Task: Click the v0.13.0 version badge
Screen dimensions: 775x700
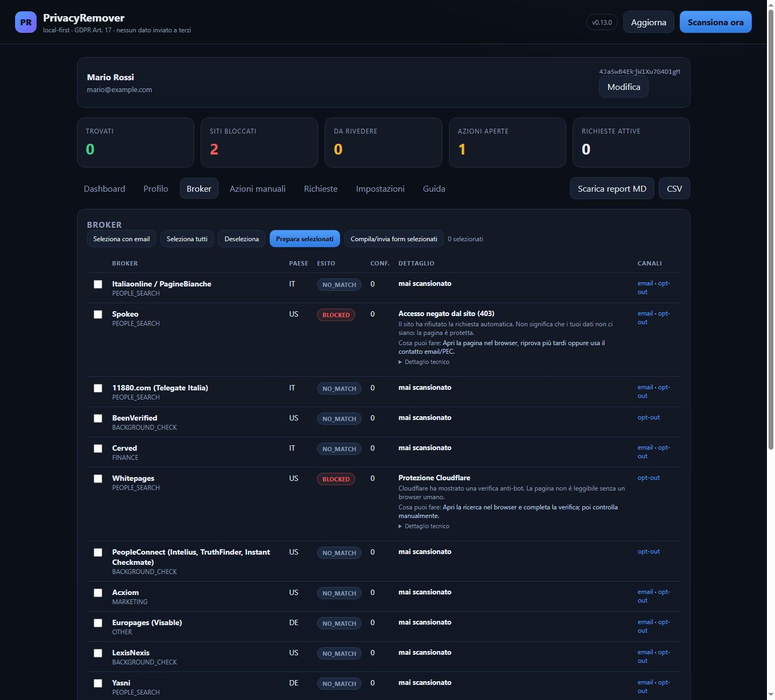Action: click(x=602, y=22)
